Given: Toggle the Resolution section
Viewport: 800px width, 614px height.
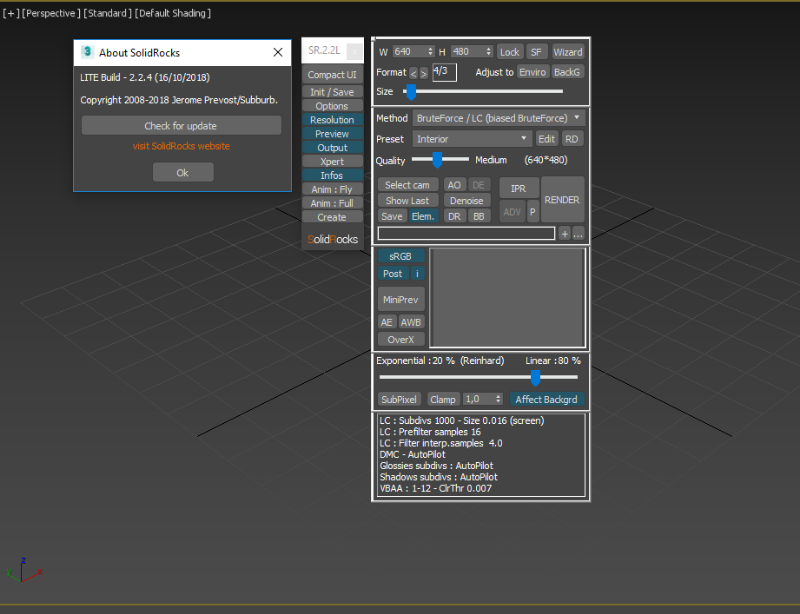Looking at the screenshot, I should coord(332,119).
